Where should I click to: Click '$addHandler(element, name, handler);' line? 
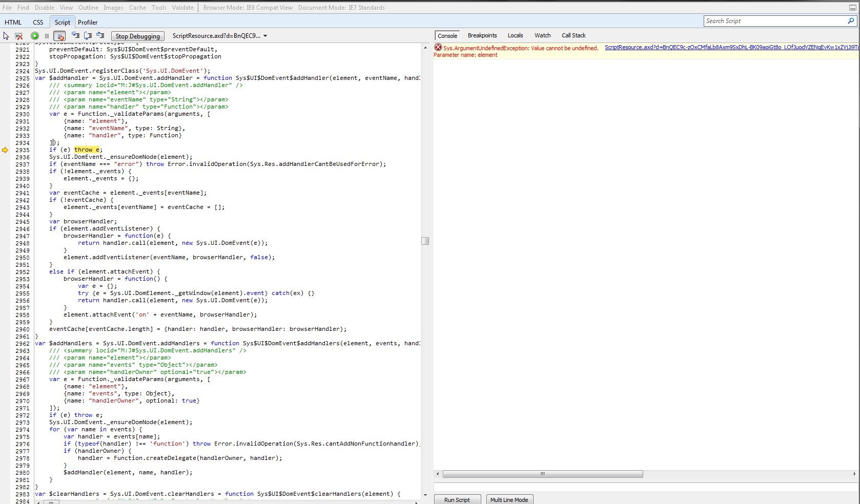128,473
